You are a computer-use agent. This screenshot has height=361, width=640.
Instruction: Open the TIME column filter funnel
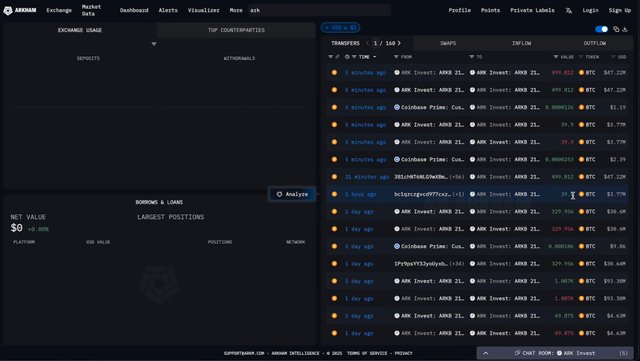tap(354, 57)
